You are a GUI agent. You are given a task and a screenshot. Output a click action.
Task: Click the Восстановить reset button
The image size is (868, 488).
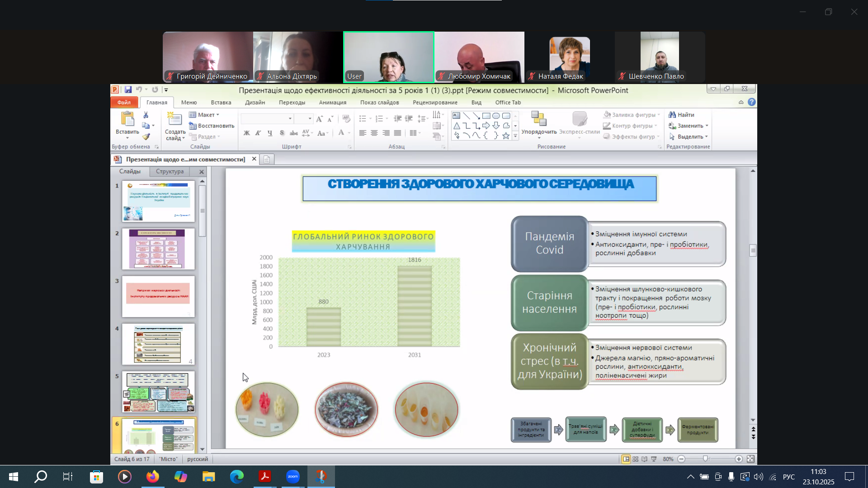point(212,126)
